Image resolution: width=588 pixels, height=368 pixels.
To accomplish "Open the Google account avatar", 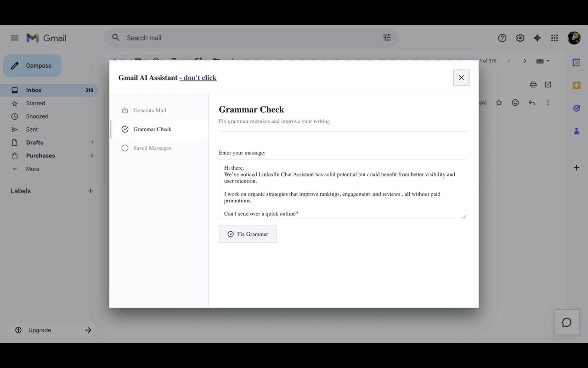I will click(574, 38).
